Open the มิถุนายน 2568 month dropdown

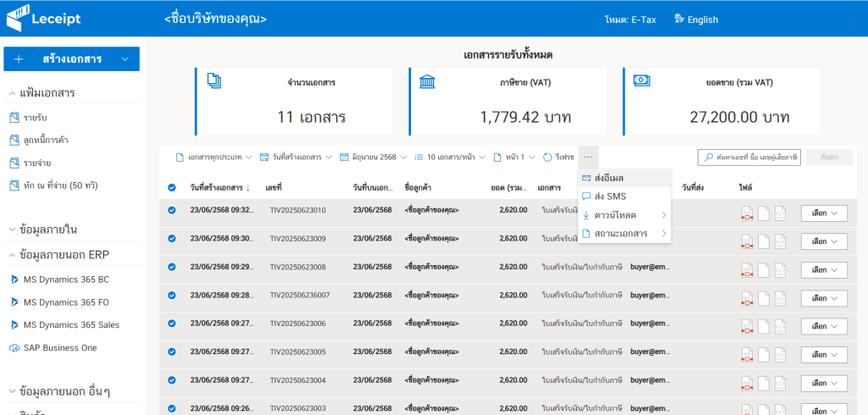click(x=373, y=158)
